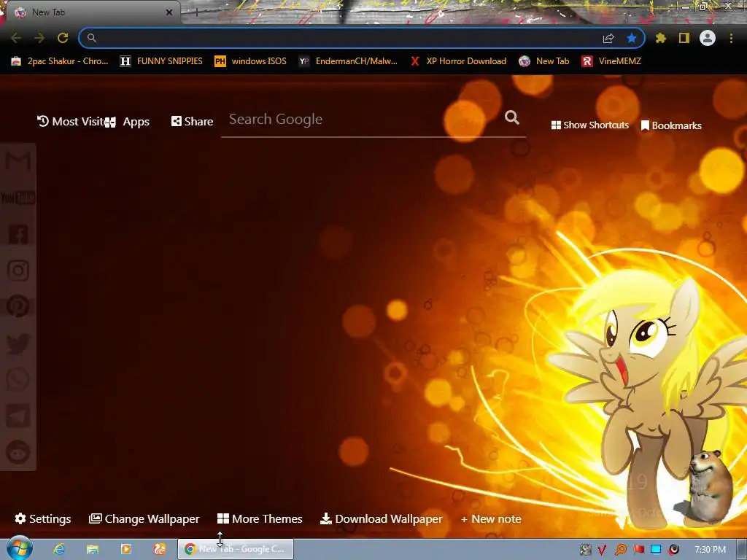Open YouTube from the sidebar
This screenshot has height=560, width=747.
[18, 198]
